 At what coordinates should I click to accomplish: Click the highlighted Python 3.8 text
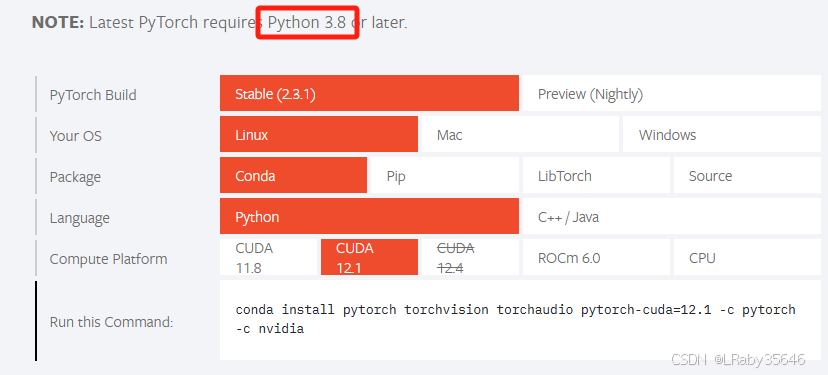pos(307,23)
